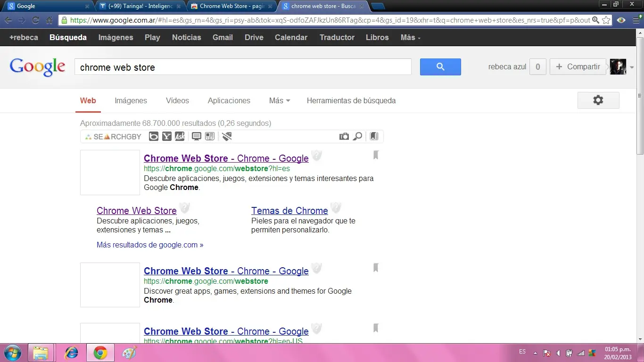Open the Chrome menu button

point(637,20)
